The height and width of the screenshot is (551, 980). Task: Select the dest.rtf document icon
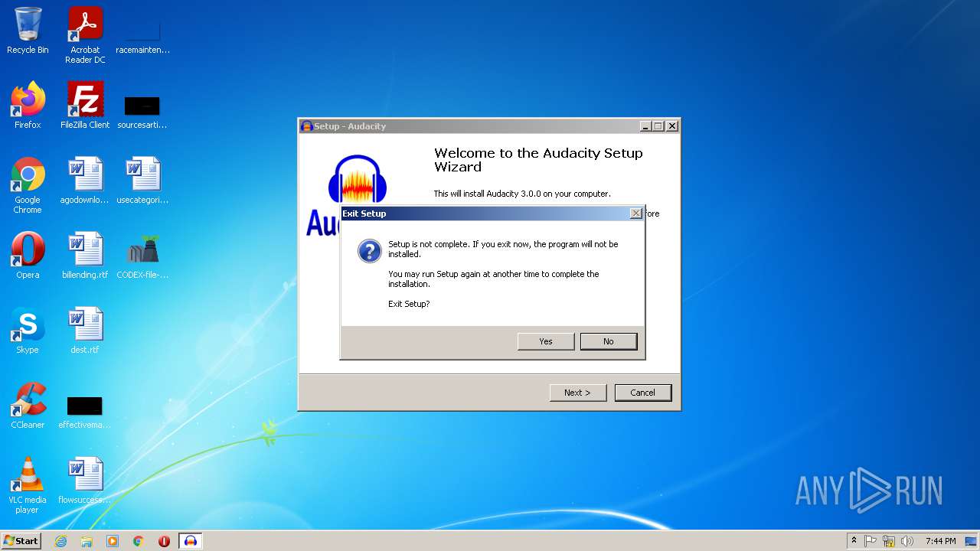(85, 331)
